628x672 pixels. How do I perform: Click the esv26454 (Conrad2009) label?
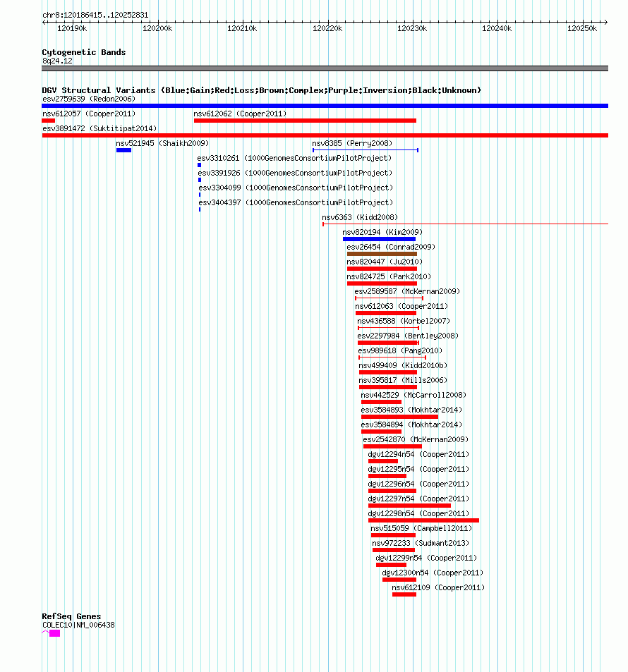tap(391, 247)
